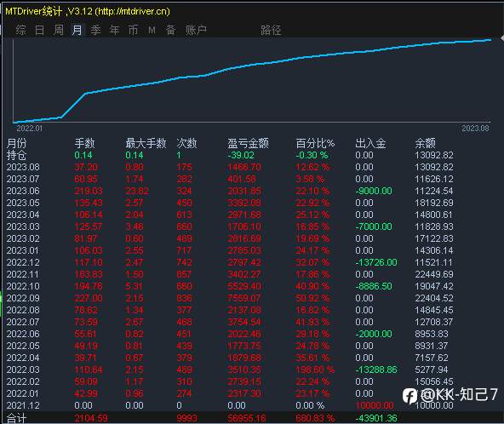Screen dimensions: 504x424
Task: Click the 合计 totals row
Action: click(231, 418)
